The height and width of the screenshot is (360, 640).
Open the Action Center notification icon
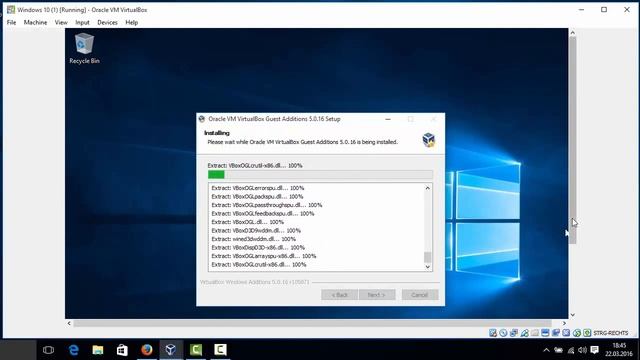point(595,350)
